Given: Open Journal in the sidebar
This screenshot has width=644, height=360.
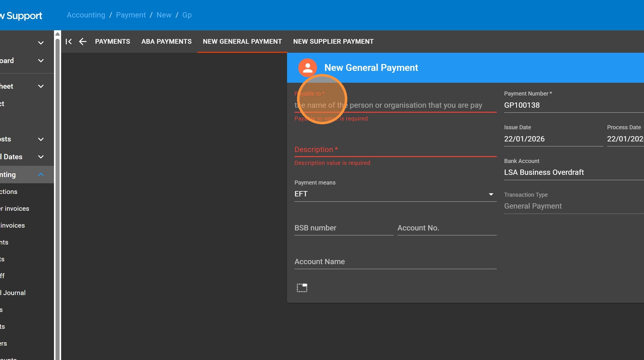Looking at the screenshot, I should [14, 293].
